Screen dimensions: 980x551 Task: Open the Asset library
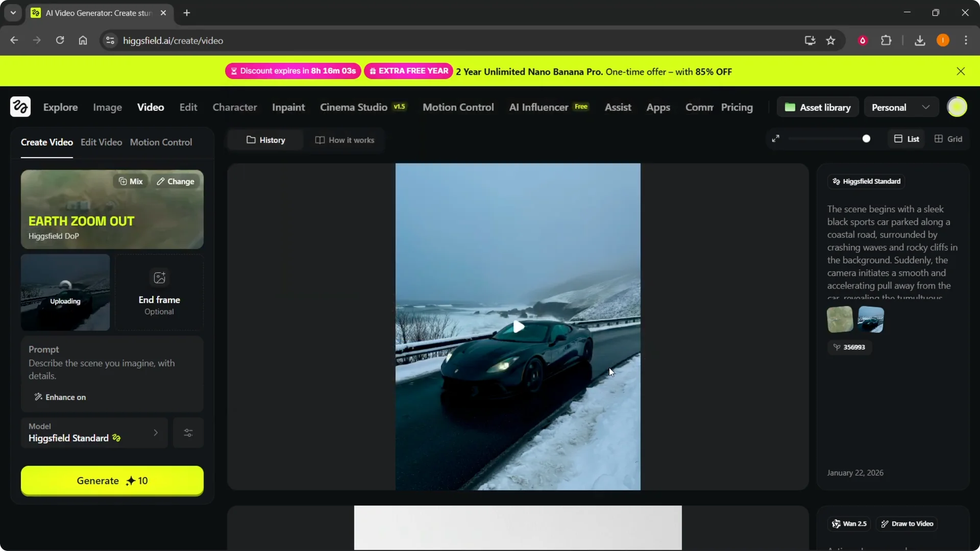coord(818,107)
